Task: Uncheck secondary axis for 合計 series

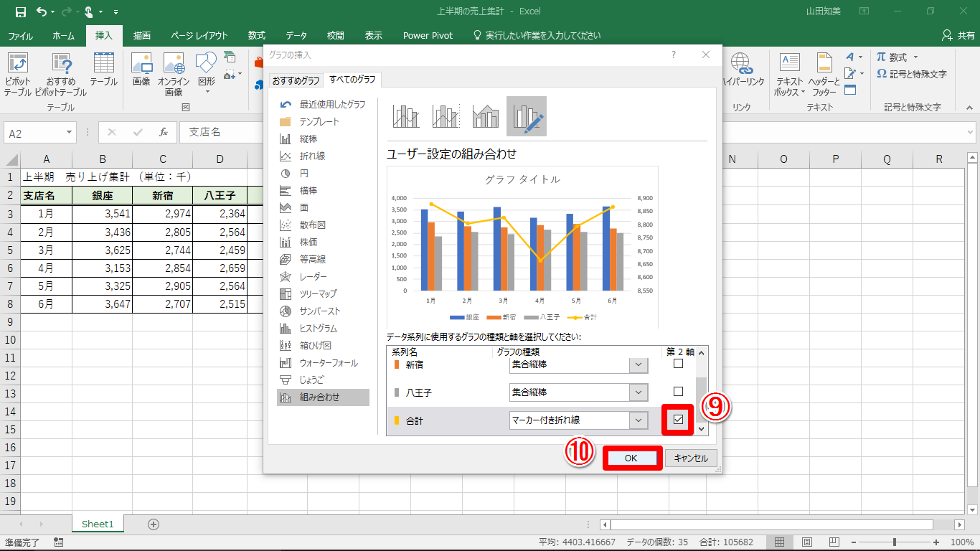Action: 678,420
